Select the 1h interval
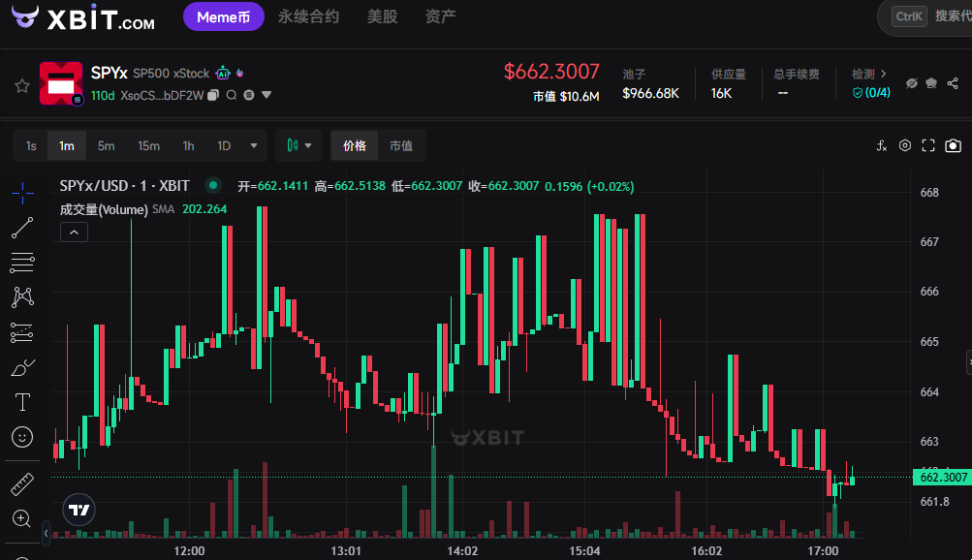The height and width of the screenshot is (560, 972). pos(188,145)
